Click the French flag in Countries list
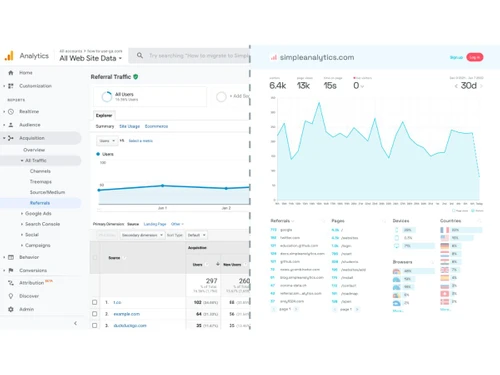Image resolution: width=500 pixels, height=375 pixels. [x=445, y=230]
